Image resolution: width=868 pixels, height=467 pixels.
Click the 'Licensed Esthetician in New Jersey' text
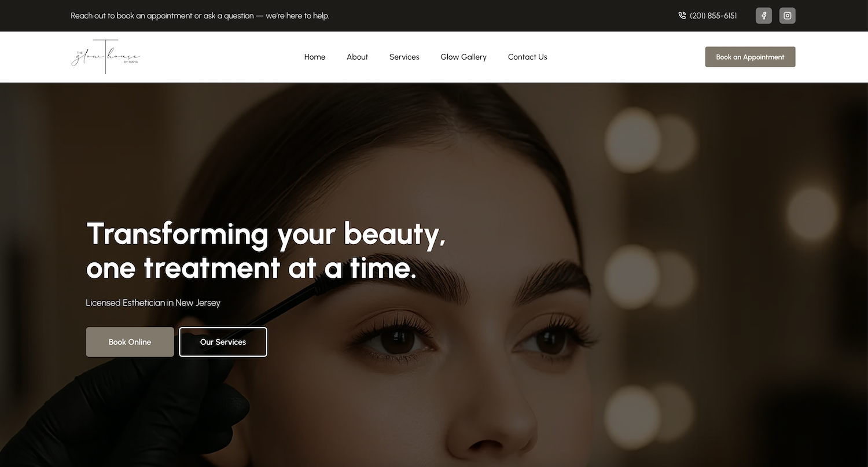[153, 303]
